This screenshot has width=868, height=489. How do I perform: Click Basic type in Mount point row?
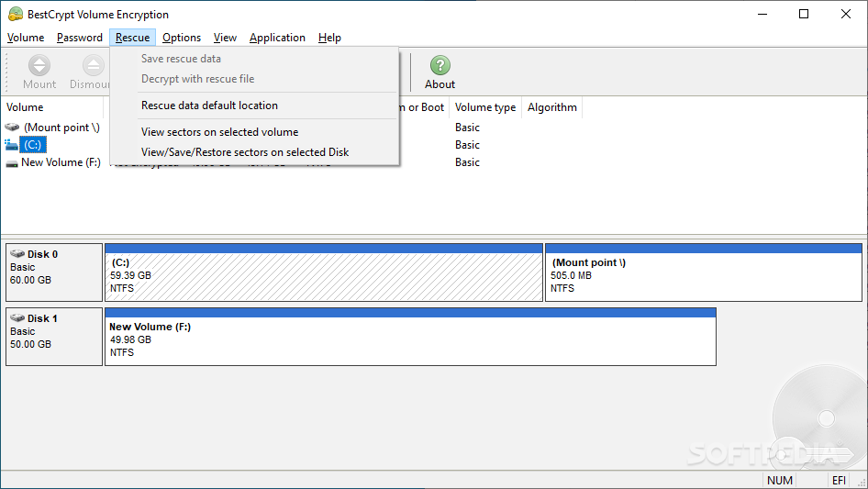(x=467, y=128)
